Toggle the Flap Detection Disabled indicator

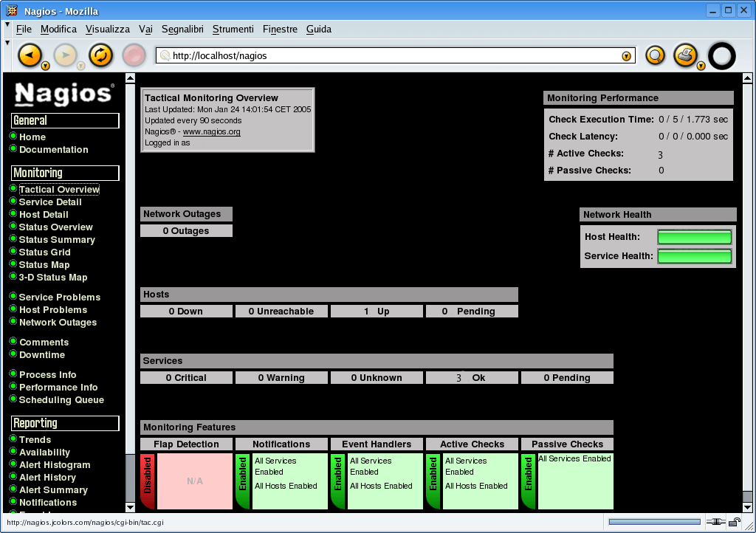pos(148,481)
